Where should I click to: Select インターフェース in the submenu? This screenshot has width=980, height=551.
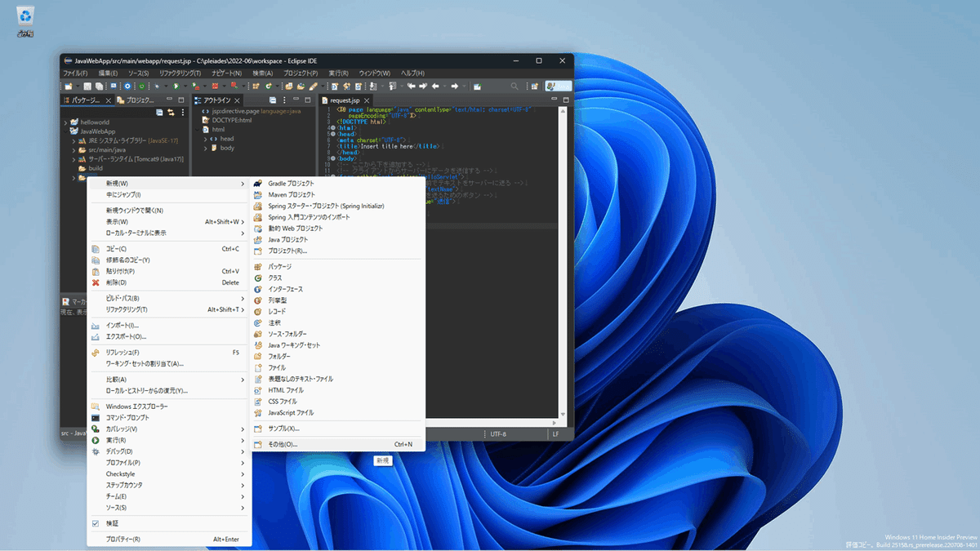pos(339,290)
